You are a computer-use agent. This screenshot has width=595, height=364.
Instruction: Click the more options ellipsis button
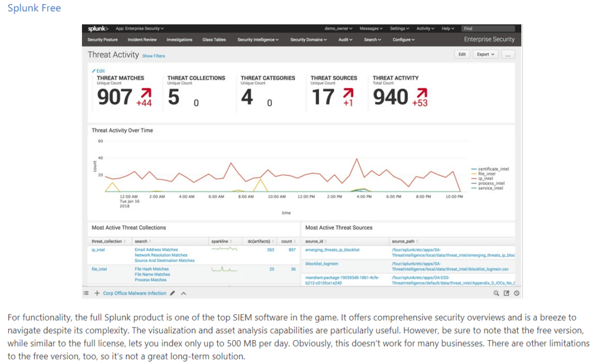click(x=508, y=55)
